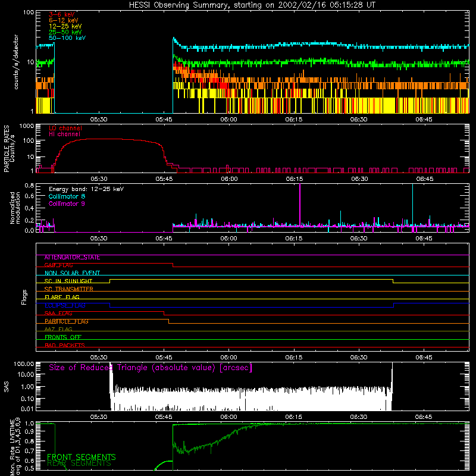Viewport: 476px width, 476px height.
Task: Click the 'LO channel' legend label
Action: (65, 128)
